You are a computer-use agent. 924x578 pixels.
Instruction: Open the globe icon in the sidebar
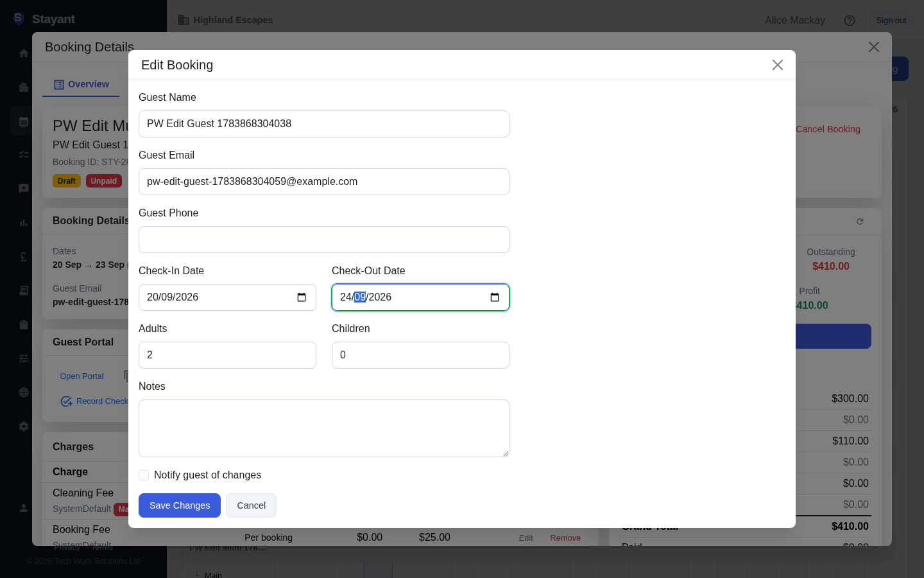coord(24,392)
